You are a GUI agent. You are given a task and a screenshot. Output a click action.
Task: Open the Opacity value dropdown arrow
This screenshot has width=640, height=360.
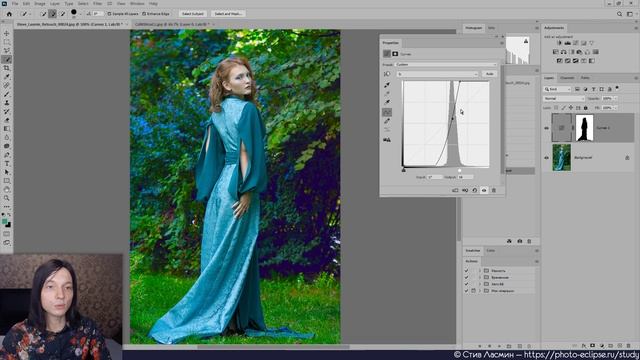[616, 98]
